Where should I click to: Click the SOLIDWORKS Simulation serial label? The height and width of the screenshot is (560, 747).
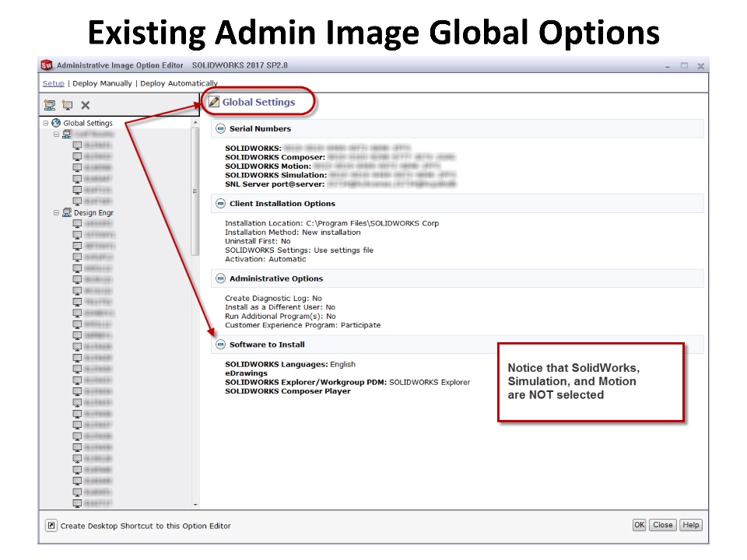275,175
